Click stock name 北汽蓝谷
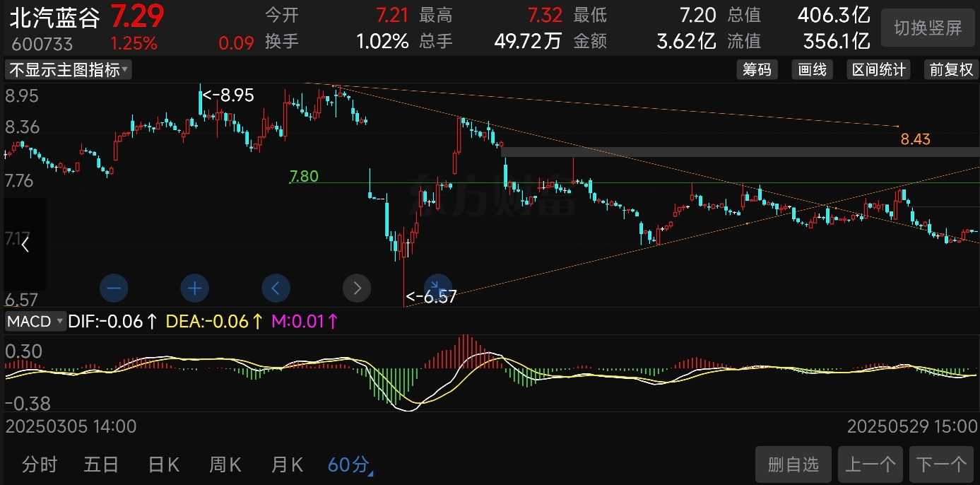This screenshot has height=485, width=980. point(55,18)
